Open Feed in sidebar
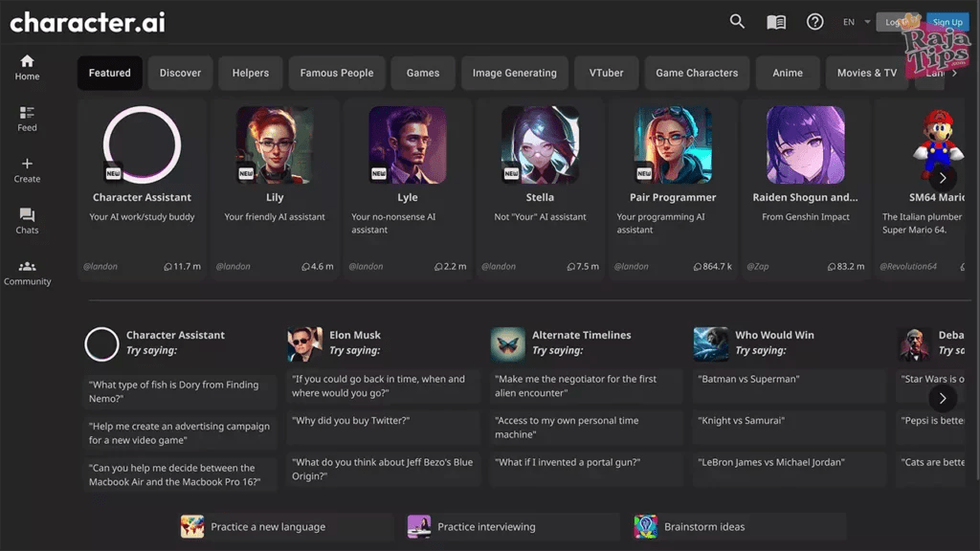980x551 pixels. pos(27,119)
